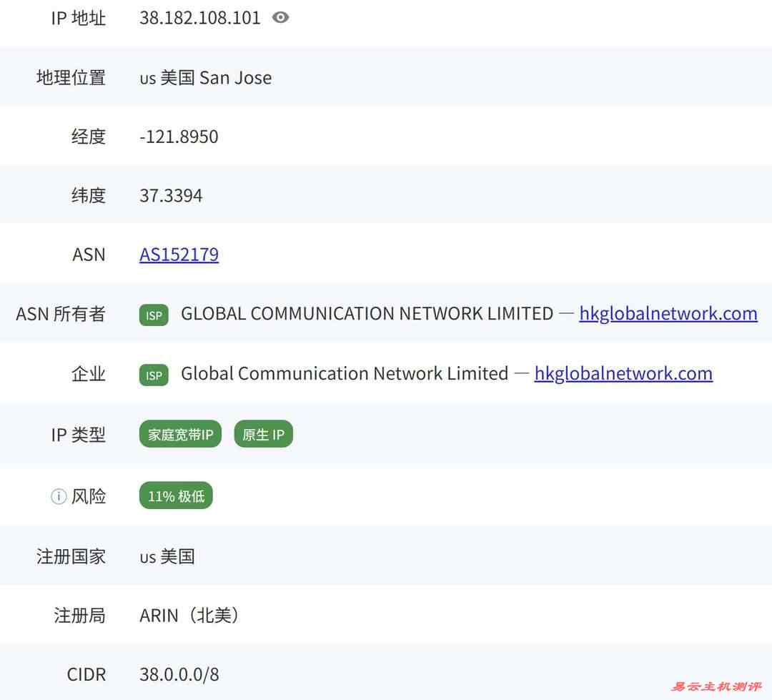Click the 地理位置 row label

pyautogui.click(x=69, y=77)
